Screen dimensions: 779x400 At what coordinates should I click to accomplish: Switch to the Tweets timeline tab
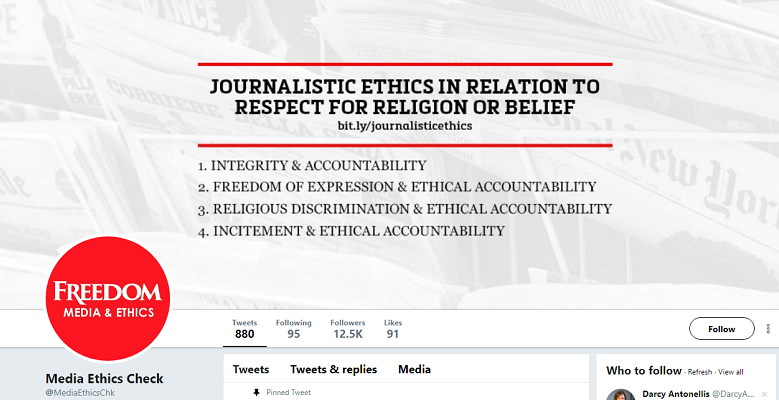pyautogui.click(x=251, y=370)
